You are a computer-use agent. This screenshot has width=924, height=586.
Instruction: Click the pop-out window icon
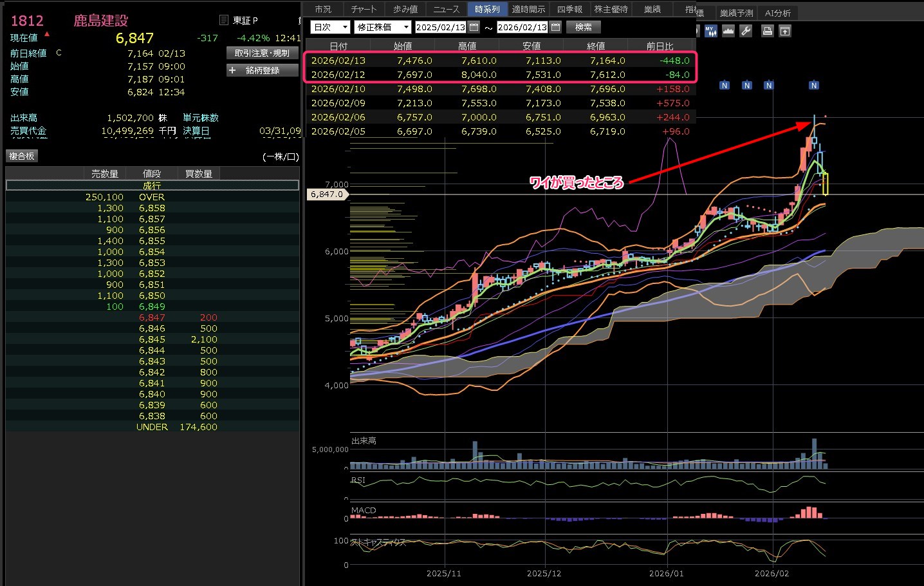[x=784, y=31]
